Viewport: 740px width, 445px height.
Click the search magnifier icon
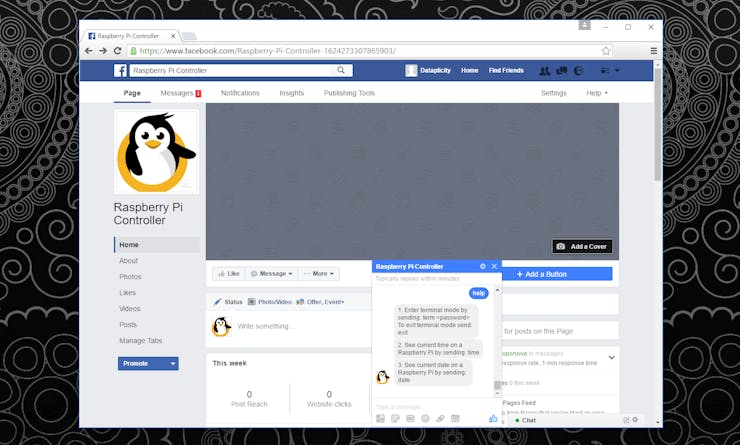(x=341, y=70)
